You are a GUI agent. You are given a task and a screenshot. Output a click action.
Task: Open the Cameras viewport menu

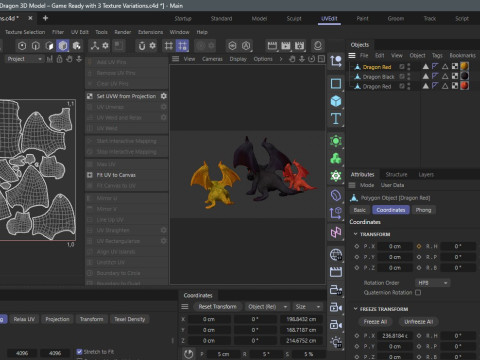[212, 59]
